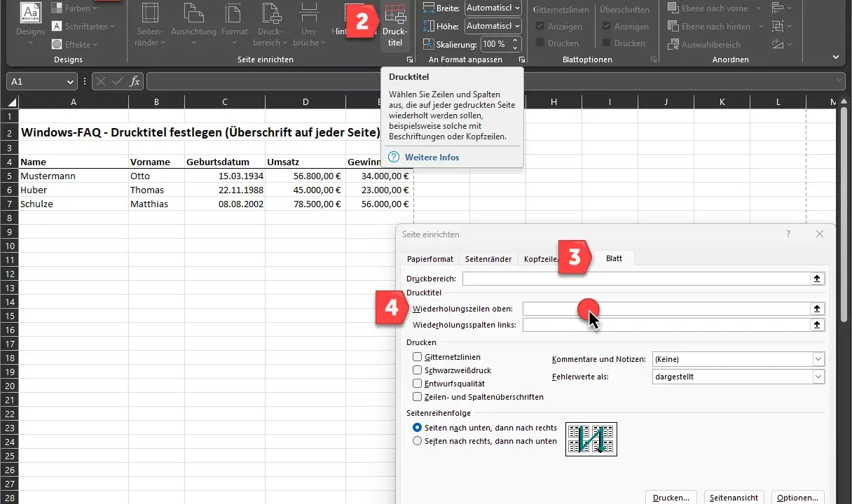Click the Insert Function fx icon
This screenshot has width=852, height=504.
[135, 82]
